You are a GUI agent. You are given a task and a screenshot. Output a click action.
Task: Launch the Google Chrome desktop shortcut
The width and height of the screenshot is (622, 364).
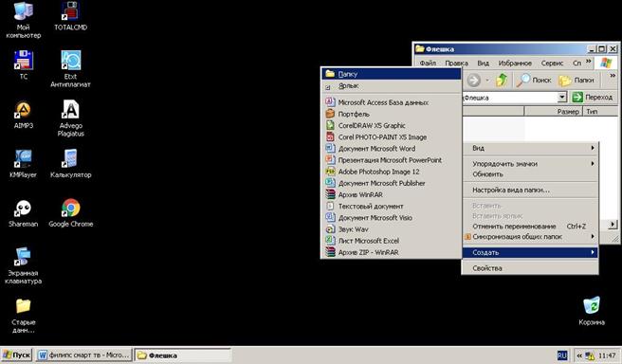click(70, 213)
